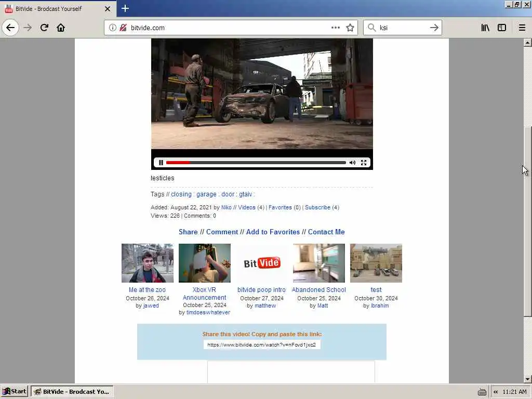Click the ksi search field
Image resolution: width=532 pixels, height=399 pixels.
pos(402,28)
